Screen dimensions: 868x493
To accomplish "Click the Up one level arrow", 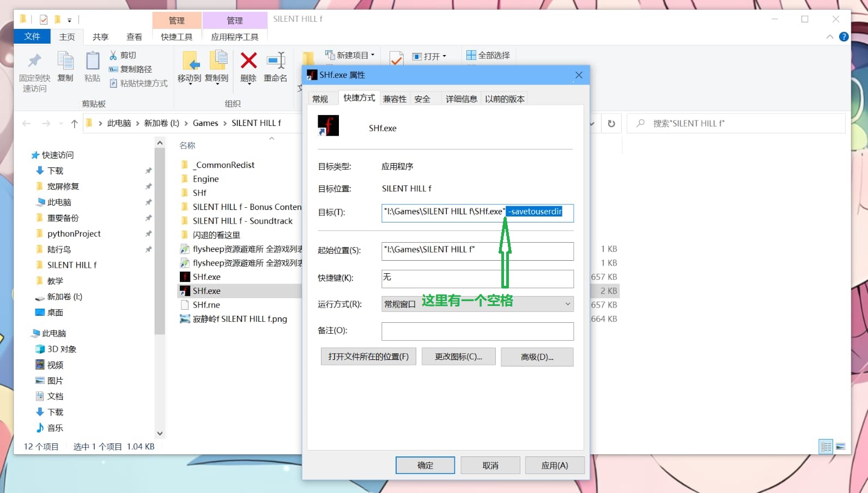I will (x=75, y=124).
